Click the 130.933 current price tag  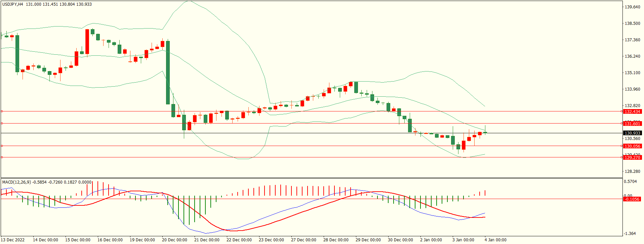[x=632, y=133]
